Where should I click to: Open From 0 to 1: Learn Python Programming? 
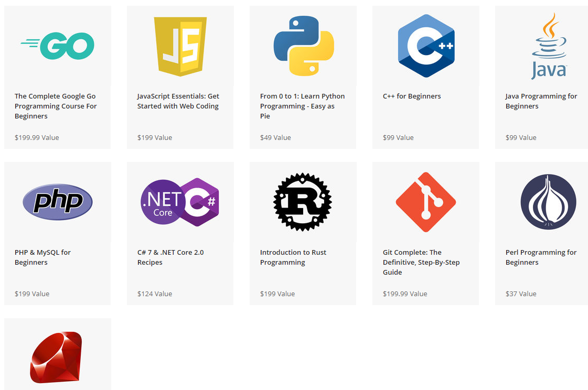point(302,106)
